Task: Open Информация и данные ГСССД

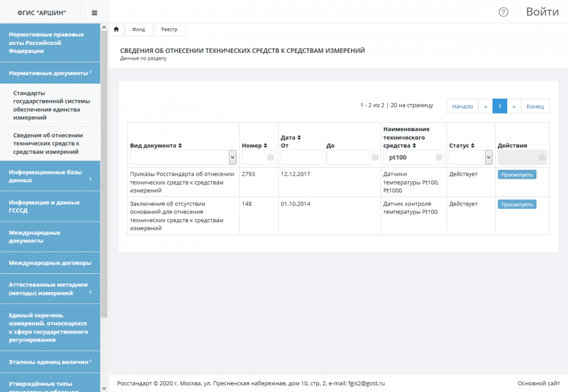Action: pos(50,206)
